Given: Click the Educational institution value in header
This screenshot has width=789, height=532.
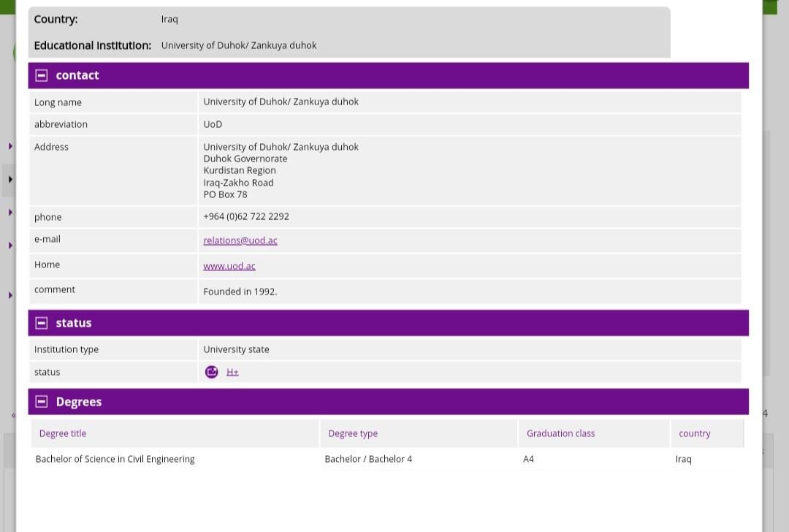Looking at the screenshot, I should [x=238, y=45].
